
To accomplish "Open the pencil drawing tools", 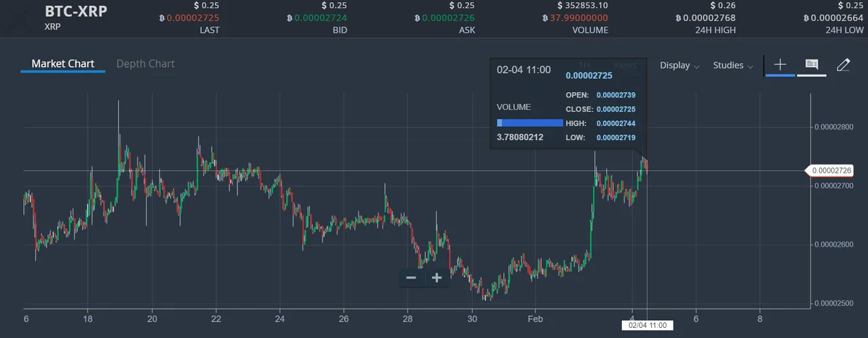I will coord(843,65).
